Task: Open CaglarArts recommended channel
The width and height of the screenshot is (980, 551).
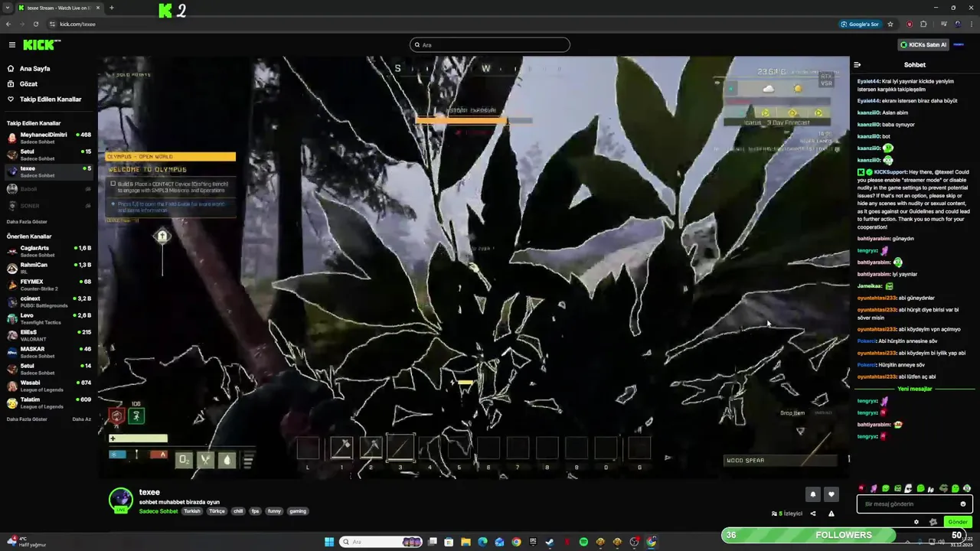Action: coord(49,251)
